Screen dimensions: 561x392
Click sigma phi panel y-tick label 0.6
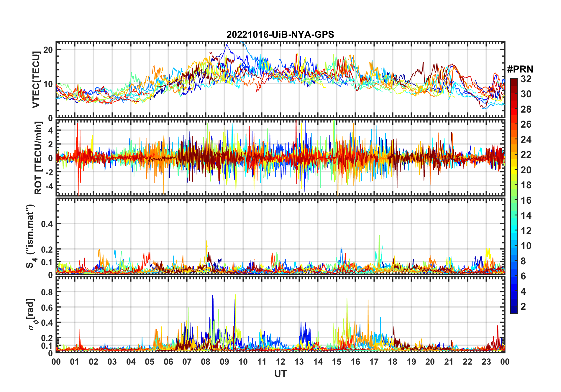(x=47, y=307)
